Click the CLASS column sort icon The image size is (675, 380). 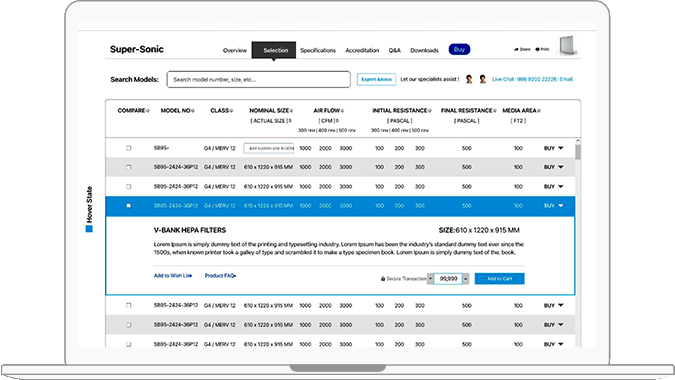pyautogui.click(x=231, y=111)
